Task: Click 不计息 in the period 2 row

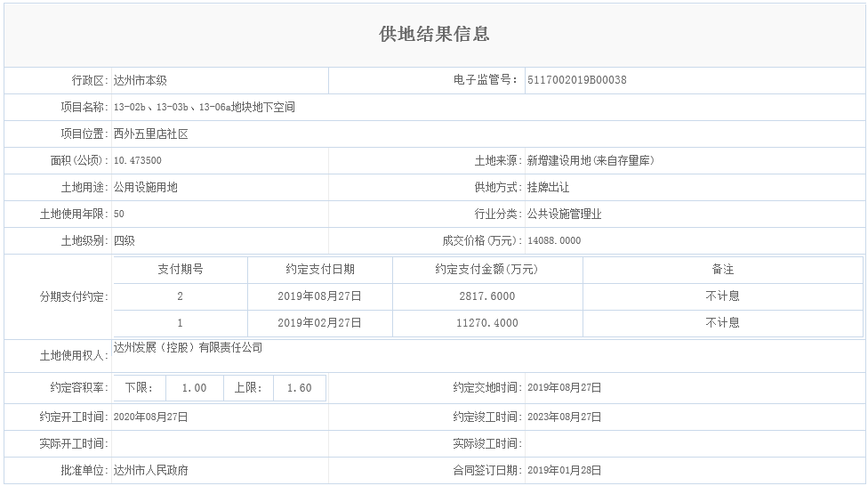Action: click(722, 296)
